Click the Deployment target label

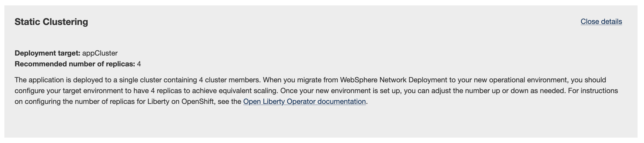pos(48,53)
